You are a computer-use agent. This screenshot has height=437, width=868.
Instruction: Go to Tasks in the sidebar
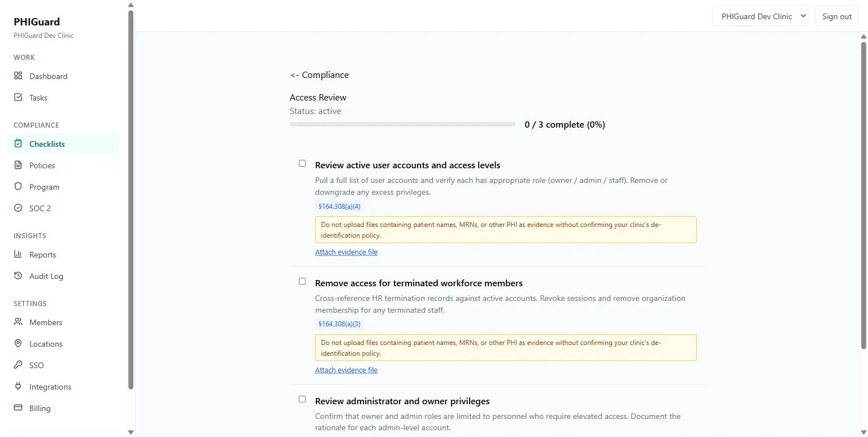coord(63,98)
